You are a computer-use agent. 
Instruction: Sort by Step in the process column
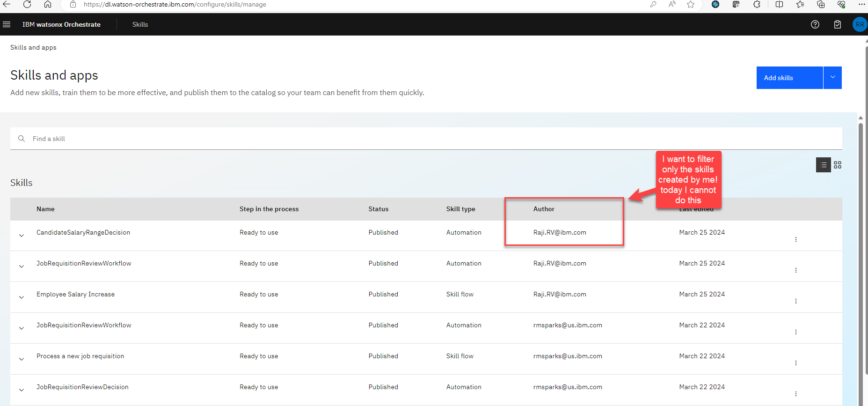(269, 209)
